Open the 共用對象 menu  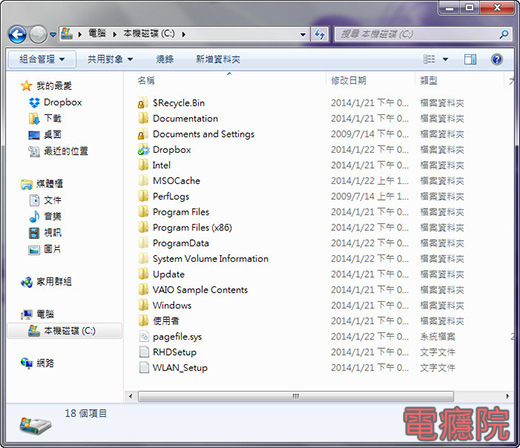[110, 59]
